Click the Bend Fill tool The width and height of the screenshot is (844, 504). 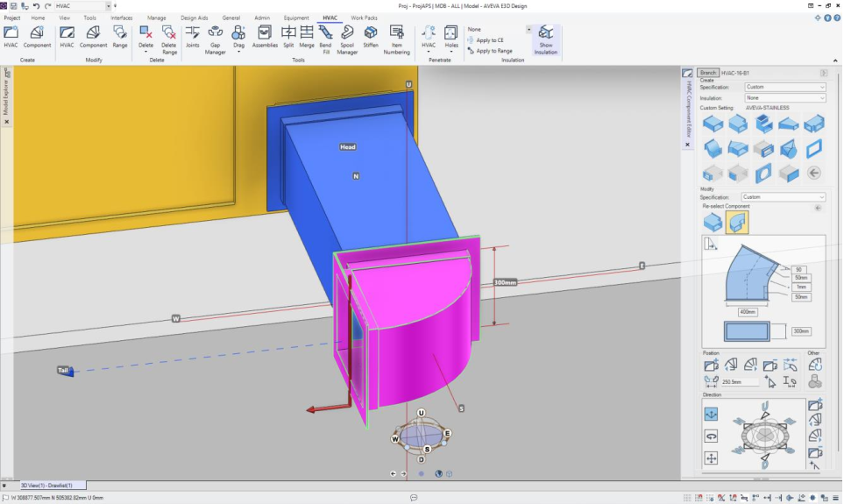325,38
